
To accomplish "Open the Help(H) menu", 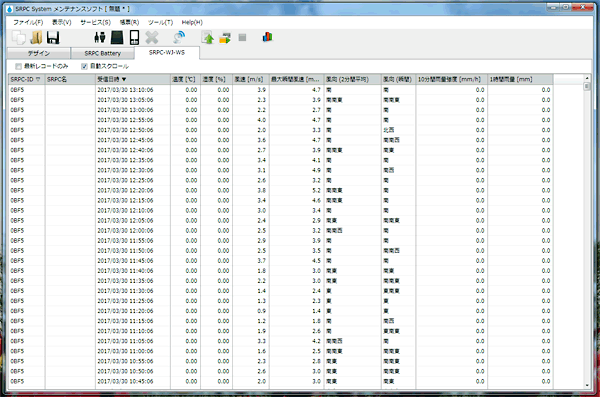I will coord(192,22).
